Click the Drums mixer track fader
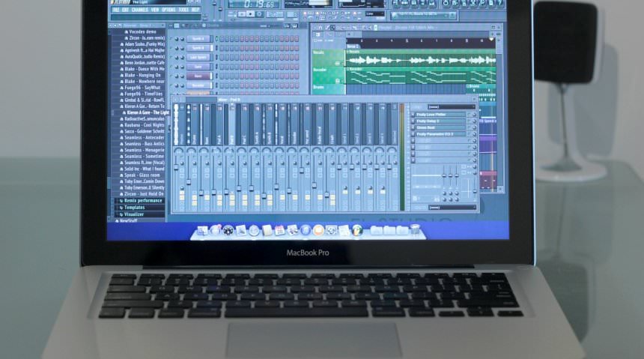This screenshot has width=644, height=359. click(x=189, y=182)
